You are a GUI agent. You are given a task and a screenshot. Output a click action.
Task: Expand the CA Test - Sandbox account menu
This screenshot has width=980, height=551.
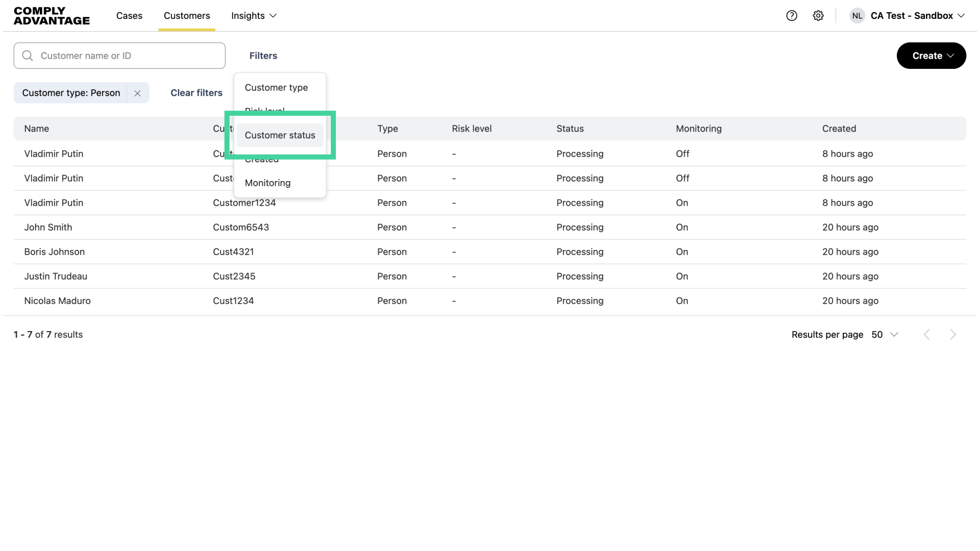click(x=917, y=15)
